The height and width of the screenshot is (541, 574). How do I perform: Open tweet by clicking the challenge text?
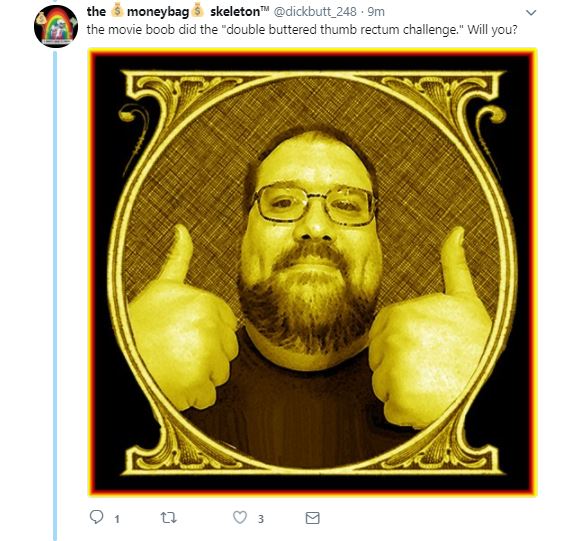(302, 30)
